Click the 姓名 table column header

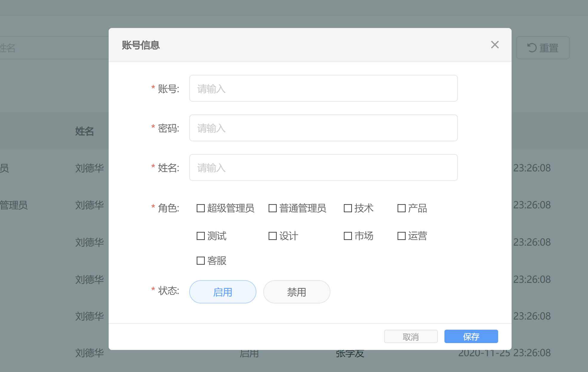(x=84, y=131)
